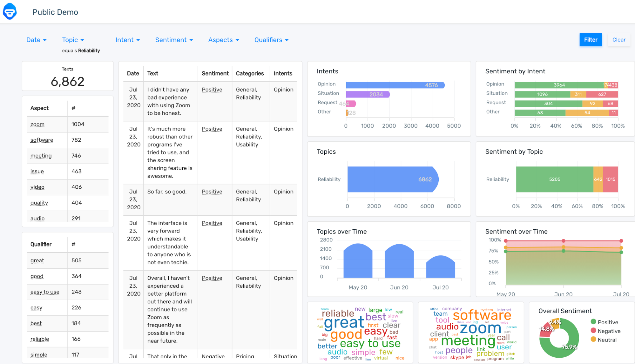This screenshot has width=635, height=364.
Task: Expand the Date filter dropdown
Action: pos(37,40)
